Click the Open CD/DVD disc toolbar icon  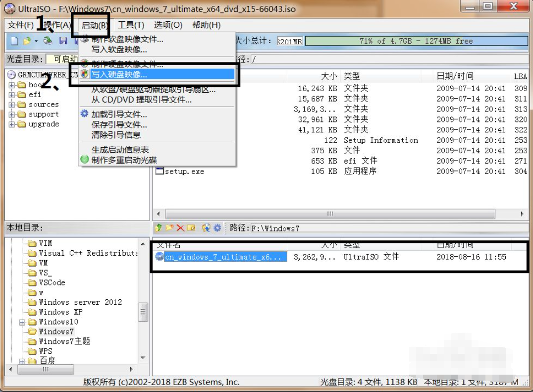coord(48,41)
